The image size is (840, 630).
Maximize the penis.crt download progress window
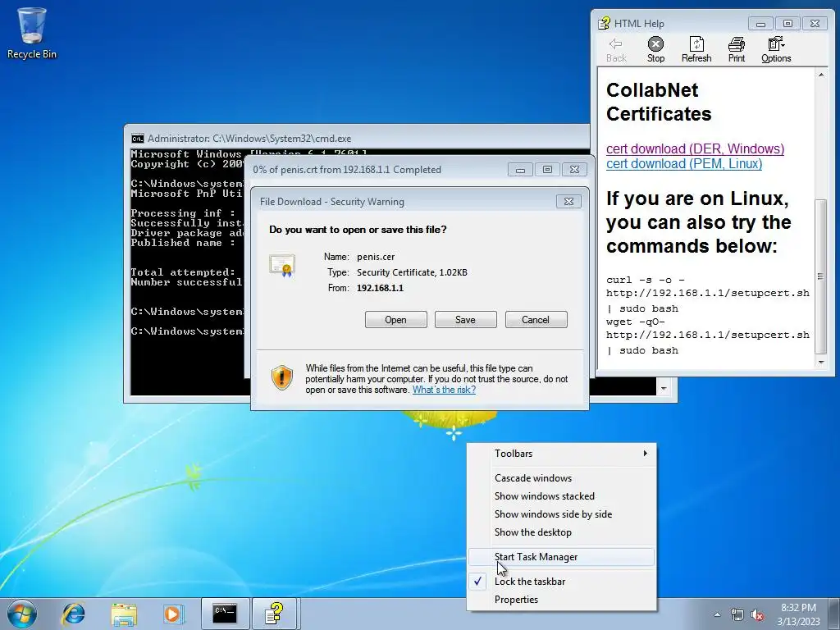click(x=547, y=170)
